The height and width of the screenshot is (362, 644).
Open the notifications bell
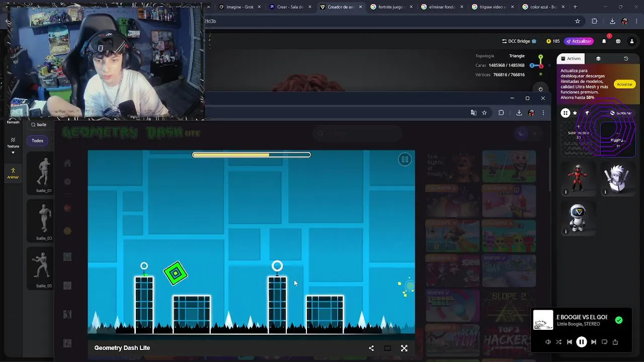tap(604, 41)
